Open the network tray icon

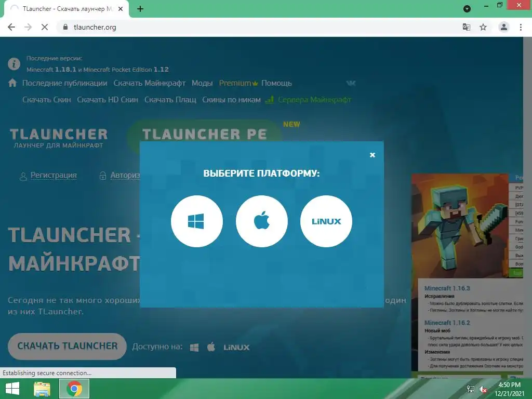click(471, 389)
